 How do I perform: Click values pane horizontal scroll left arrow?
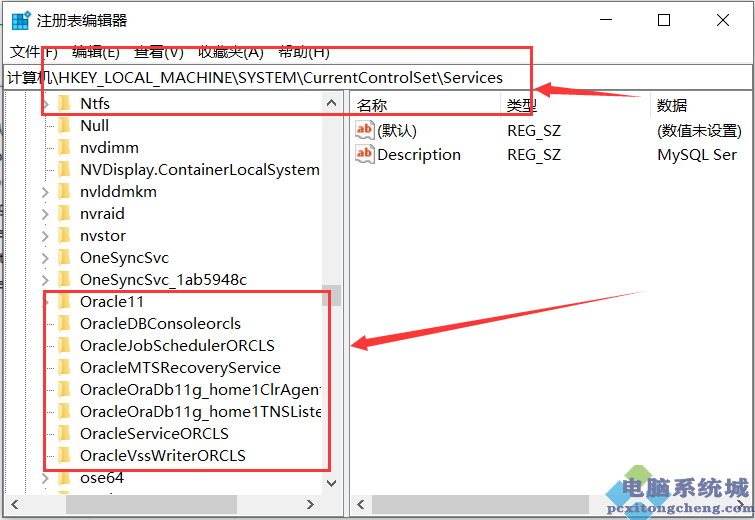(361, 504)
